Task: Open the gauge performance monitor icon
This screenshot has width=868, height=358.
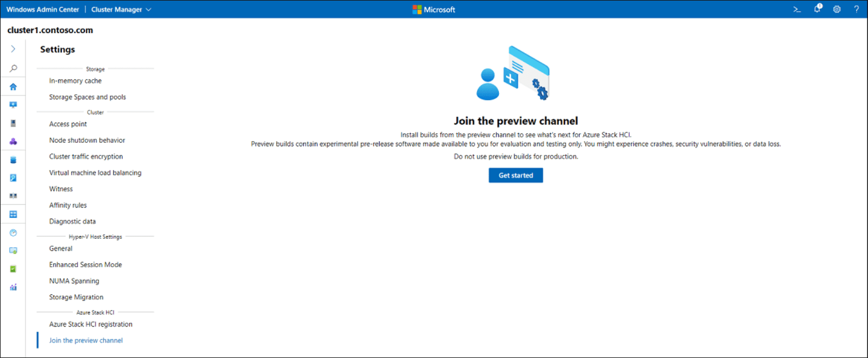Action: tap(13, 232)
